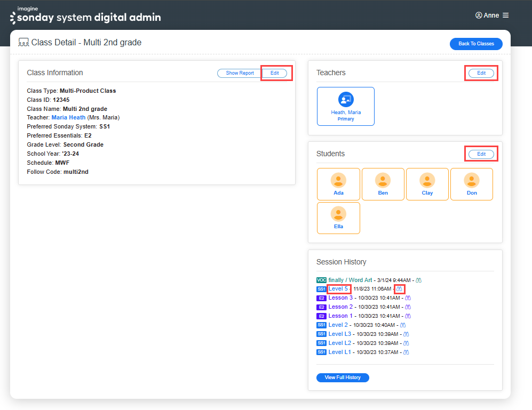
Task: Select the Heath, Maria teacher name
Action: point(346,112)
